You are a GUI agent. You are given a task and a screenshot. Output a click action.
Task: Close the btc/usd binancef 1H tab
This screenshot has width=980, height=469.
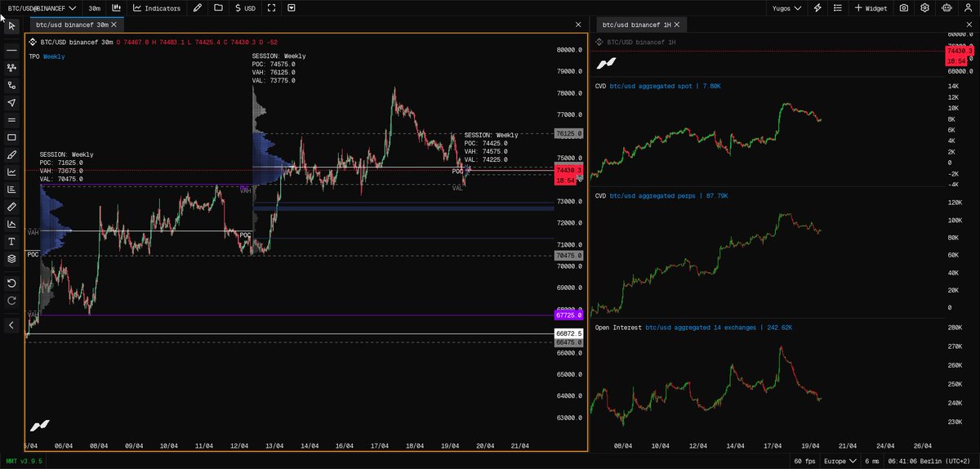678,25
